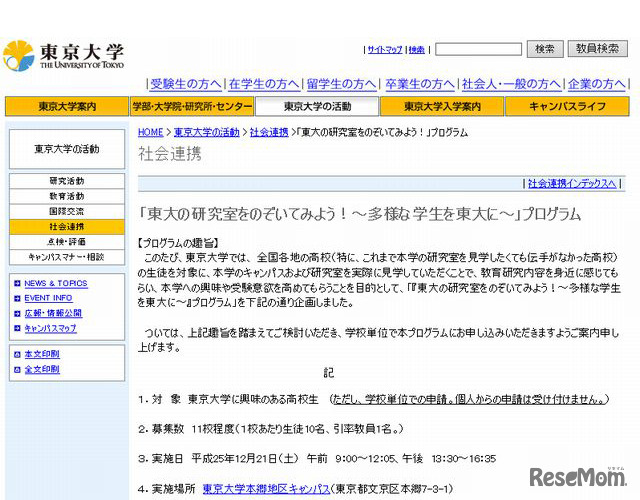This screenshot has width=640, height=500.
Task: Open 研究活動 in the sidebar menu
Action: coord(67,181)
